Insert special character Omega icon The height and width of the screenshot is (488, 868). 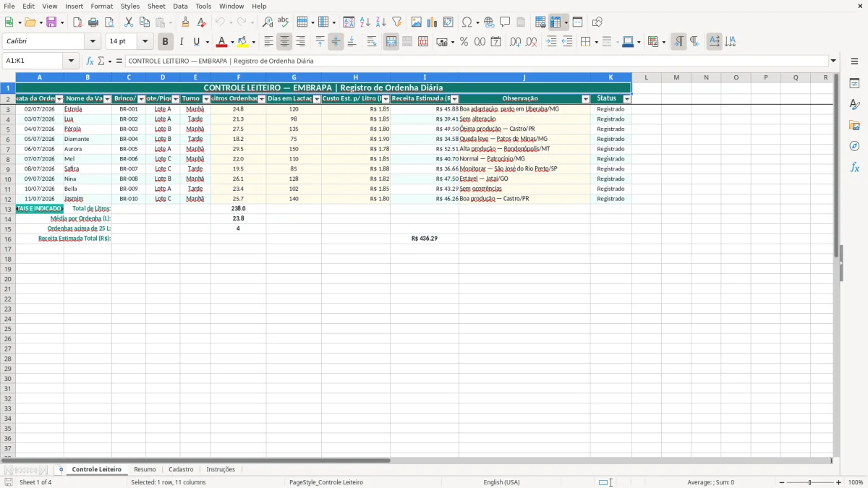click(x=467, y=22)
